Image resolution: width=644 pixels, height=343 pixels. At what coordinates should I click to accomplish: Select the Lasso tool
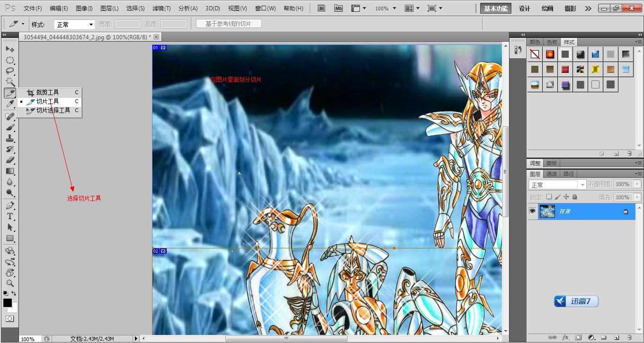coord(10,71)
